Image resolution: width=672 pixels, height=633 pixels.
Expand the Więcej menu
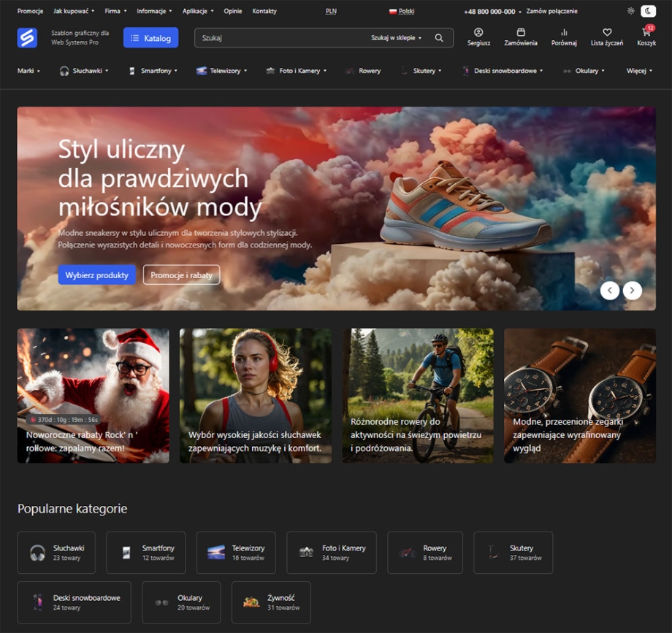click(x=639, y=71)
